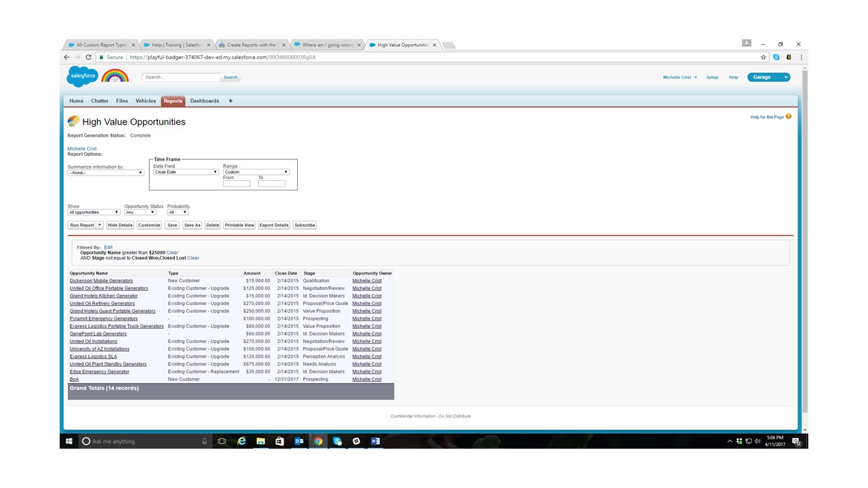
Task: Open the Windows Store taskbar icon
Action: click(279, 441)
